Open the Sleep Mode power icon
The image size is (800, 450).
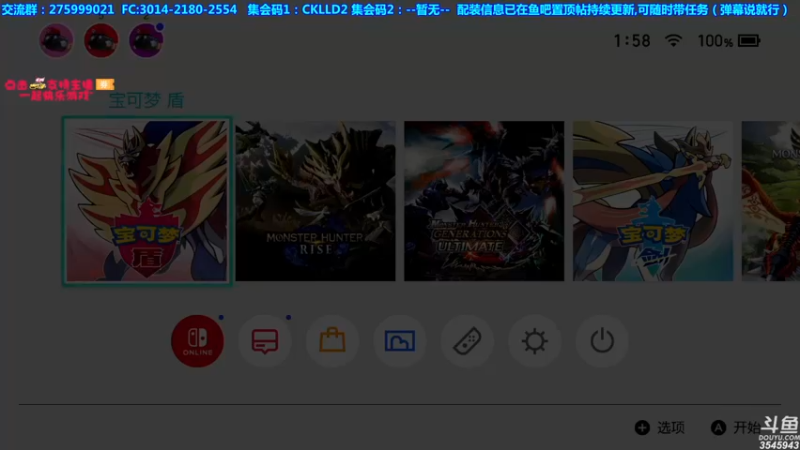click(x=602, y=341)
